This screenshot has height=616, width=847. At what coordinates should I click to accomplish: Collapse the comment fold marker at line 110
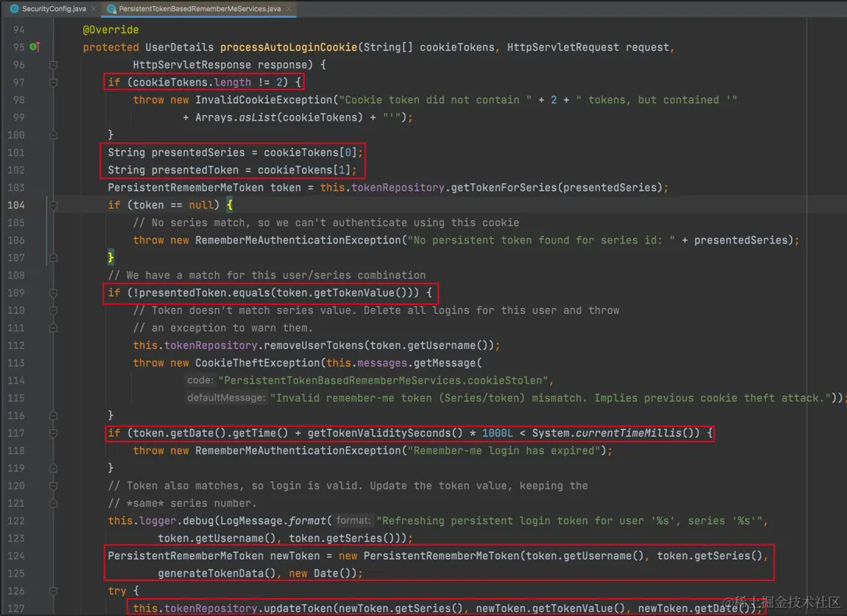pyautogui.click(x=54, y=310)
